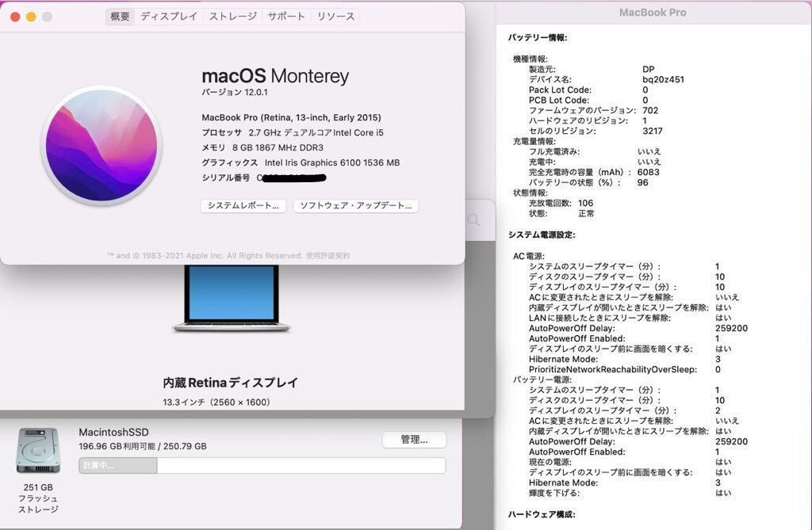Close the About This Mac window

(x=15, y=17)
